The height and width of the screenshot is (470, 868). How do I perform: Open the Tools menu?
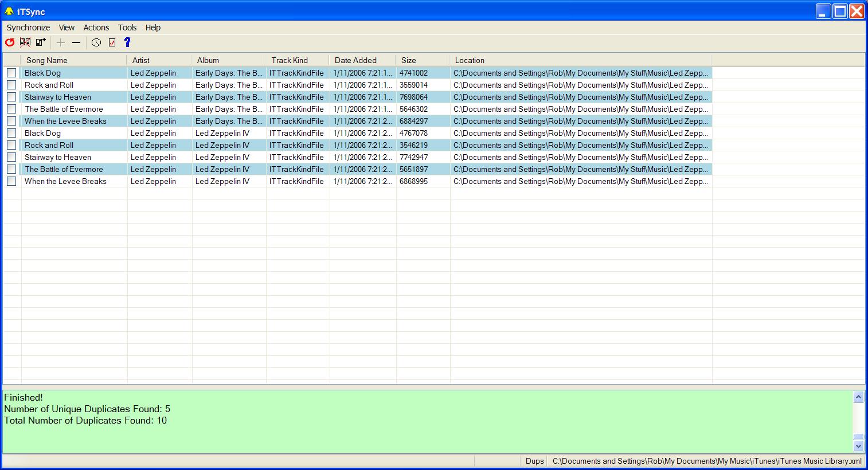point(127,28)
